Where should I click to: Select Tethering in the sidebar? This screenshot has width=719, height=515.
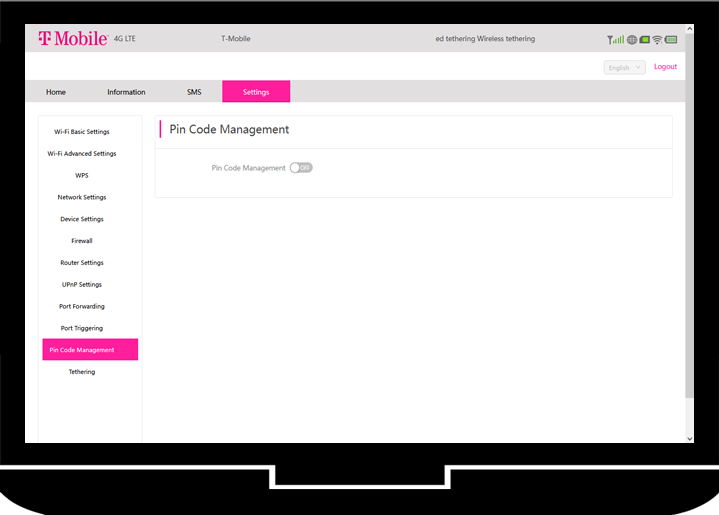pos(82,372)
